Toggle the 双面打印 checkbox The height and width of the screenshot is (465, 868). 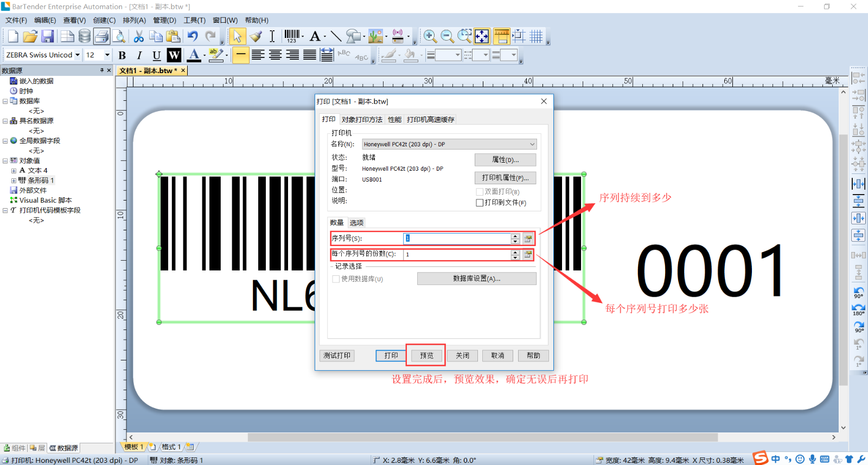coord(480,192)
